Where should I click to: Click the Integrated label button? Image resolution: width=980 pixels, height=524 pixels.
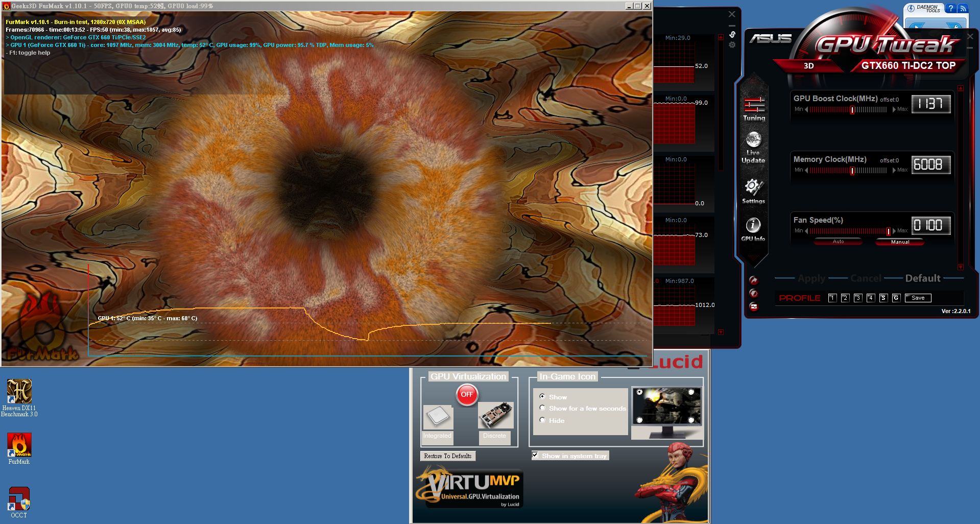[x=437, y=438]
